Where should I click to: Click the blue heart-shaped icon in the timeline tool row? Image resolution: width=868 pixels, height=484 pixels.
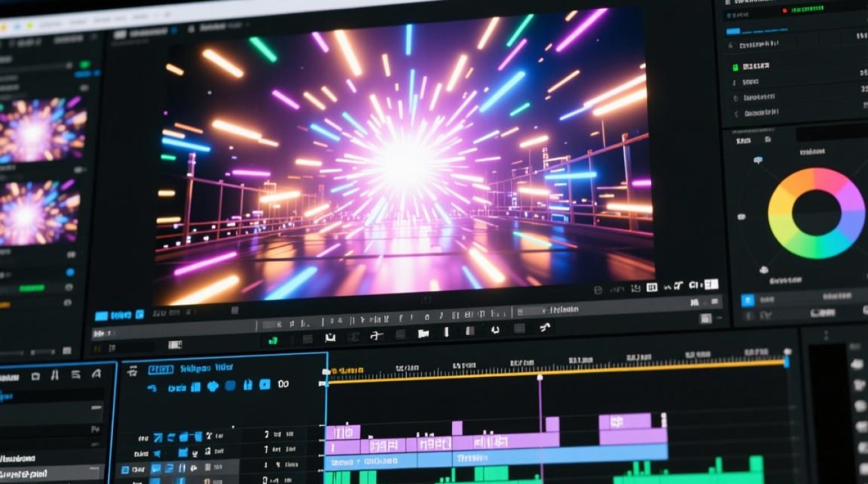pyautogui.click(x=212, y=386)
